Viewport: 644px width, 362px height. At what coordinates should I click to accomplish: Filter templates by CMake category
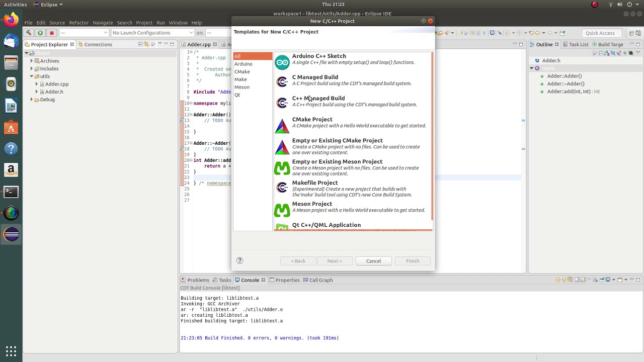click(x=253, y=71)
